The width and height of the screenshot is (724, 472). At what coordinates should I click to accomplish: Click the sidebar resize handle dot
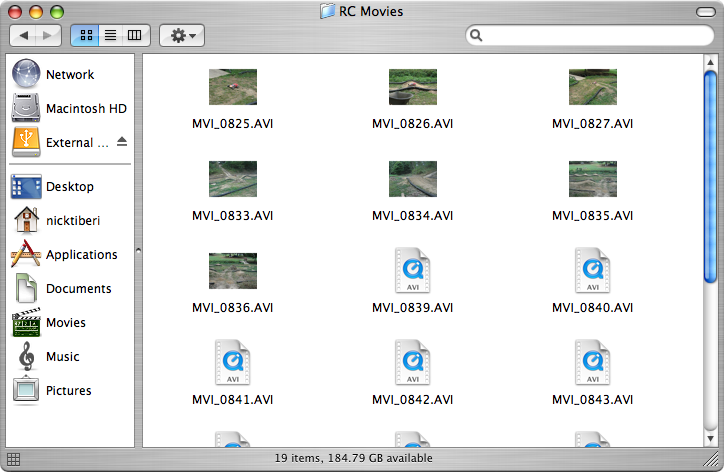click(138, 251)
